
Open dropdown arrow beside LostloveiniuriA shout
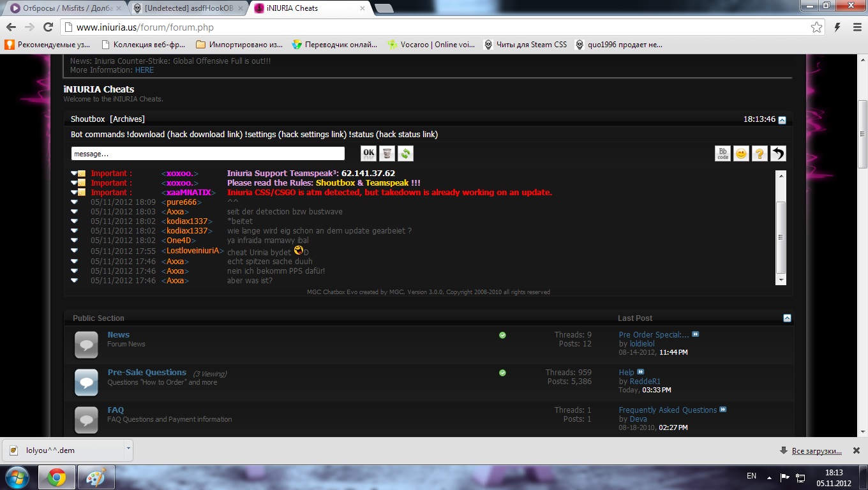[x=74, y=251]
